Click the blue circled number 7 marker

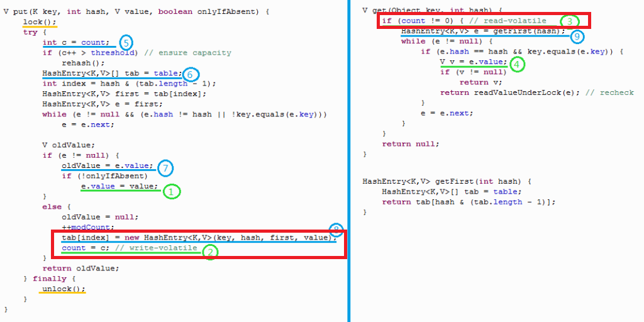pyautogui.click(x=164, y=167)
